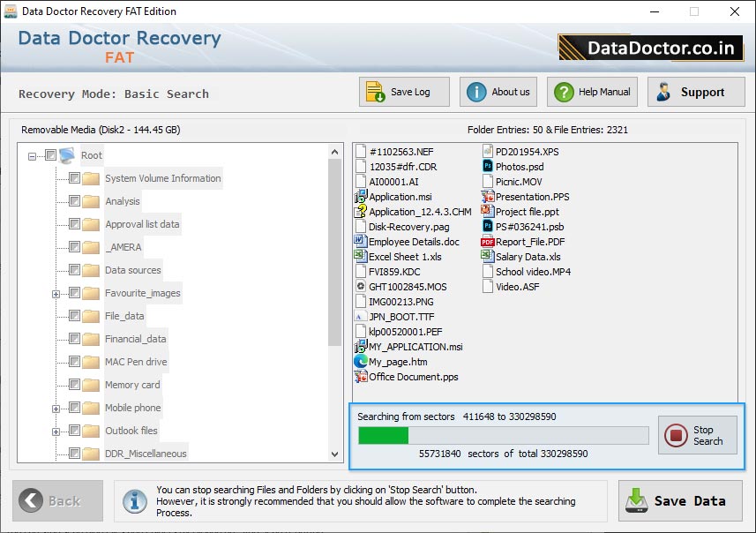Click the Application_12.4.3.CHM help icon
756x533 pixels.
(x=361, y=212)
